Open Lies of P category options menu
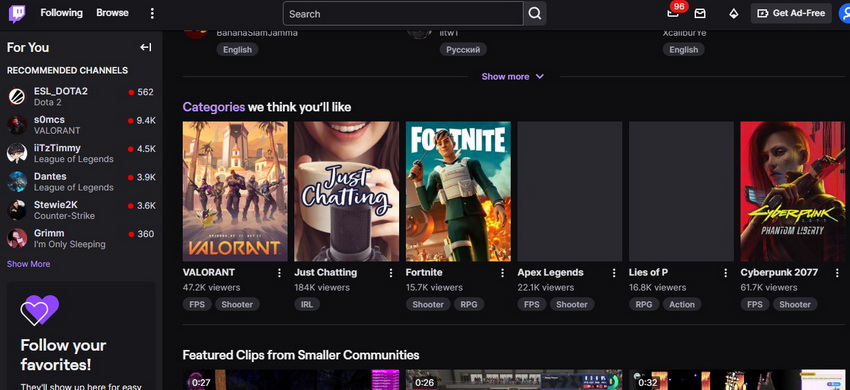 coord(726,273)
